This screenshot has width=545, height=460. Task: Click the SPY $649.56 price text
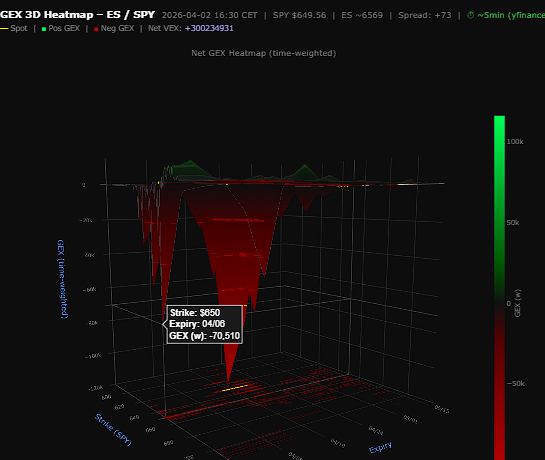tap(299, 15)
